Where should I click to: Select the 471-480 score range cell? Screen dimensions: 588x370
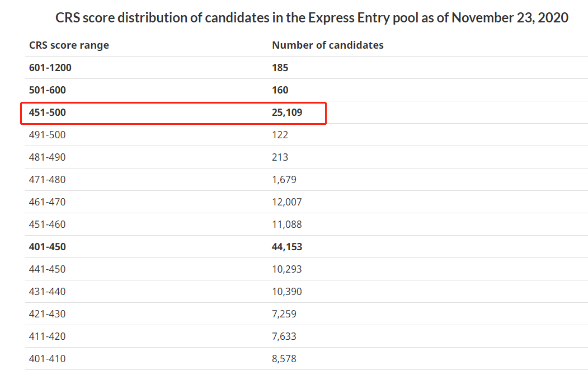pyautogui.click(x=47, y=180)
